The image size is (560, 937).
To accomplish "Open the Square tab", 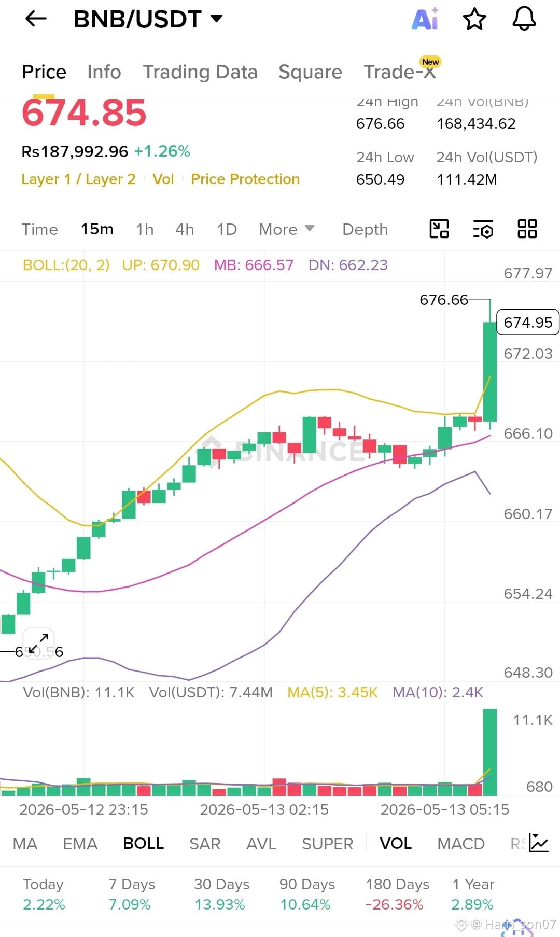I will pyautogui.click(x=310, y=72).
